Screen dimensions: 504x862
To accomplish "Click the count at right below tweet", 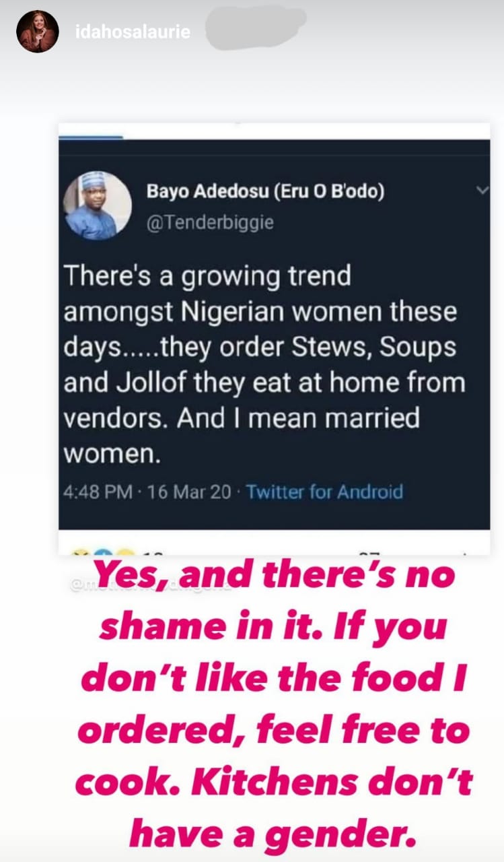I will pyautogui.click(x=369, y=553).
